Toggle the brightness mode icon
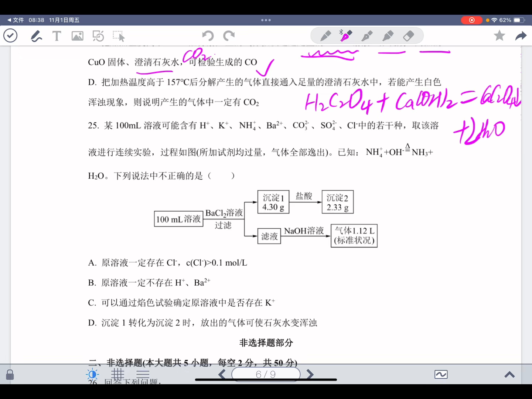532x399 pixels. click(92, 374)
